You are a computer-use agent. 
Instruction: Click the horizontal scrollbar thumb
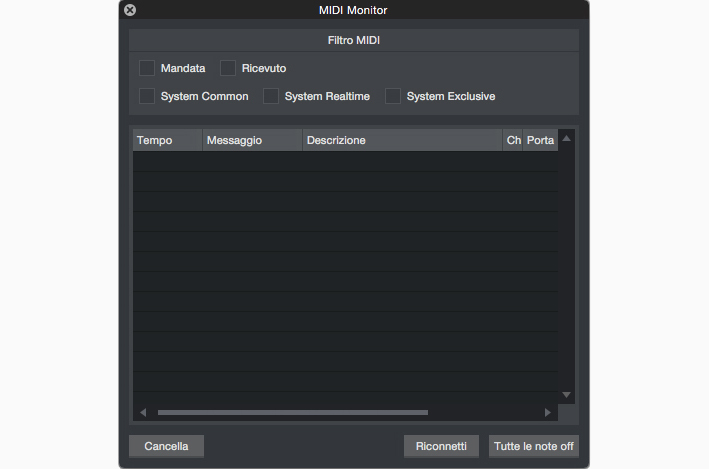[x=292, y=412]
